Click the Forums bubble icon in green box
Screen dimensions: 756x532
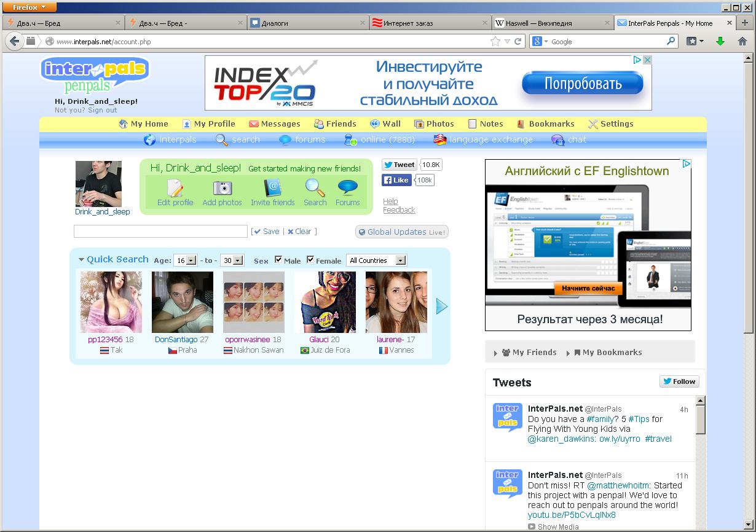click(x=347, y=188)
